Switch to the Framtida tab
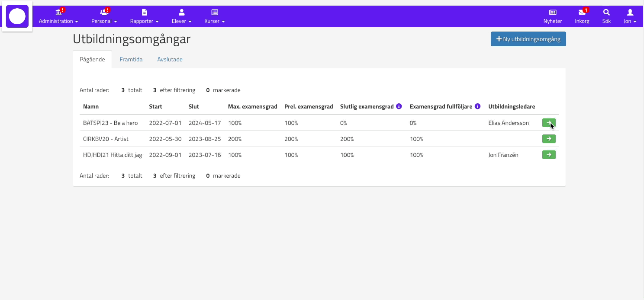The width and height of the screenshot is (644, 300). coord(131,60)
